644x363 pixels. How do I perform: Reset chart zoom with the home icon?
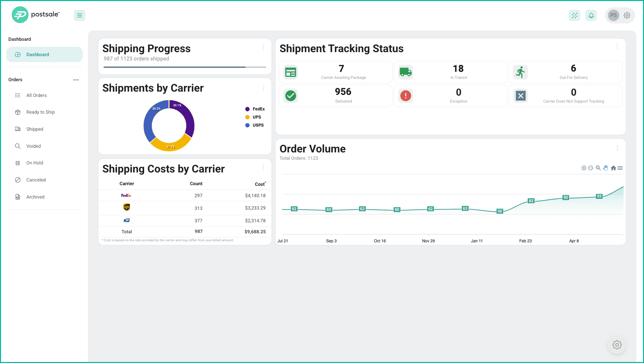click(613, 168)
